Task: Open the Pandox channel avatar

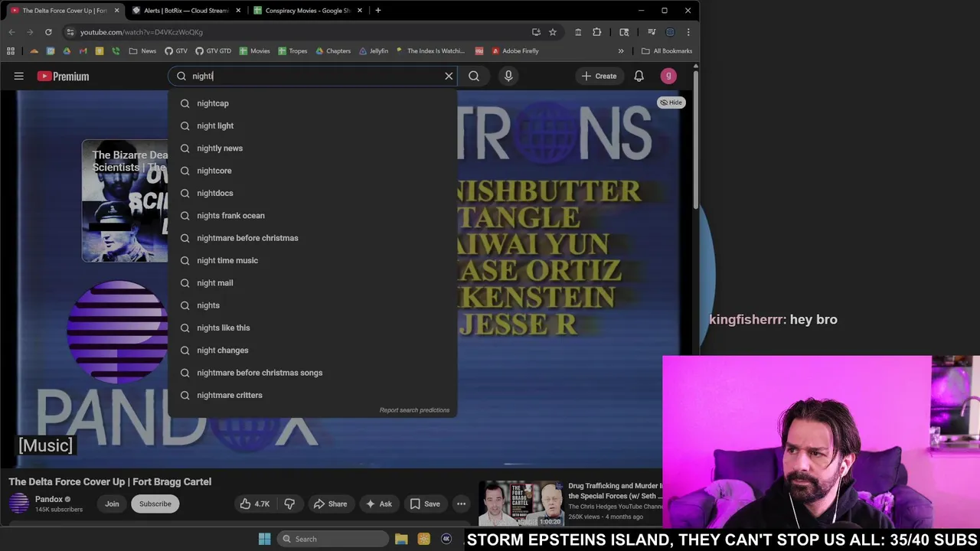Action: 19,504
